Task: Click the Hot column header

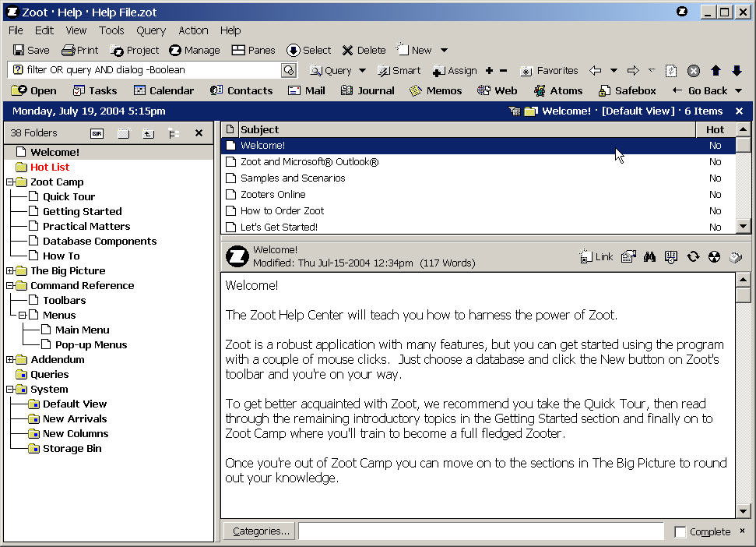Action: 715,129
